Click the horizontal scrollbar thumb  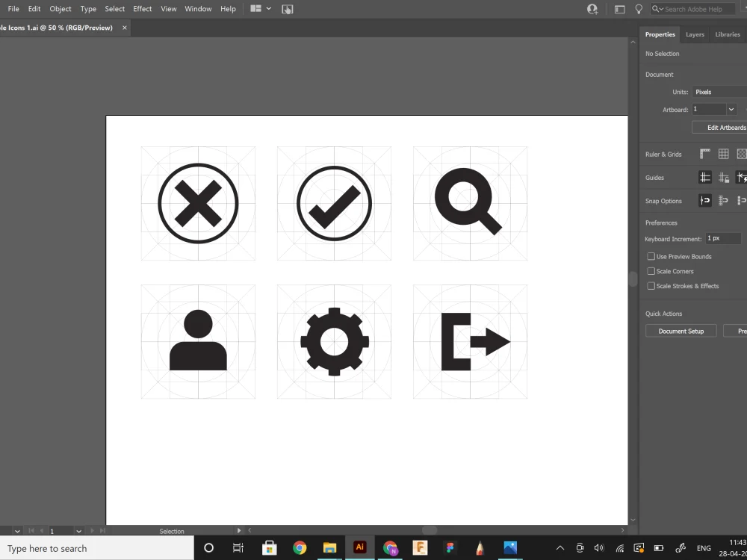coord(430,530)
